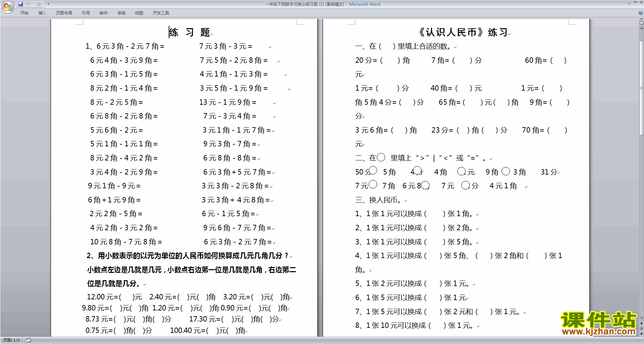Click the text 7元5角-2元8角=
This screenshot has height=344, width=644.
[x=234, y=60]
